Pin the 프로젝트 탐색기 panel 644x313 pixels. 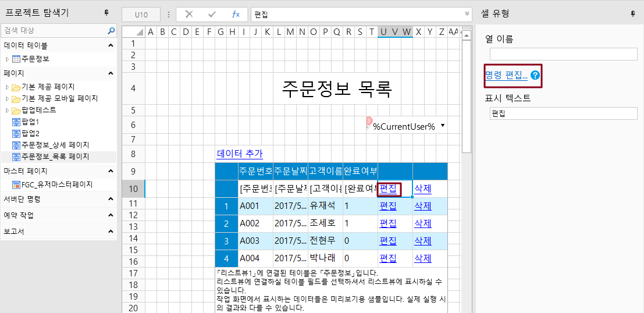click(x=106, y=13)
